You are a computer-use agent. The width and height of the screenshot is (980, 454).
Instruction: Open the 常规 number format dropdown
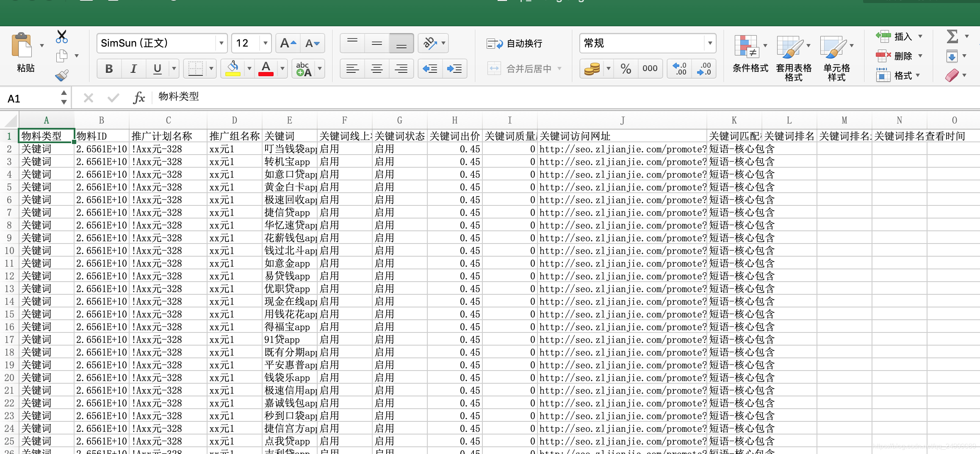(x=710, y=43)
